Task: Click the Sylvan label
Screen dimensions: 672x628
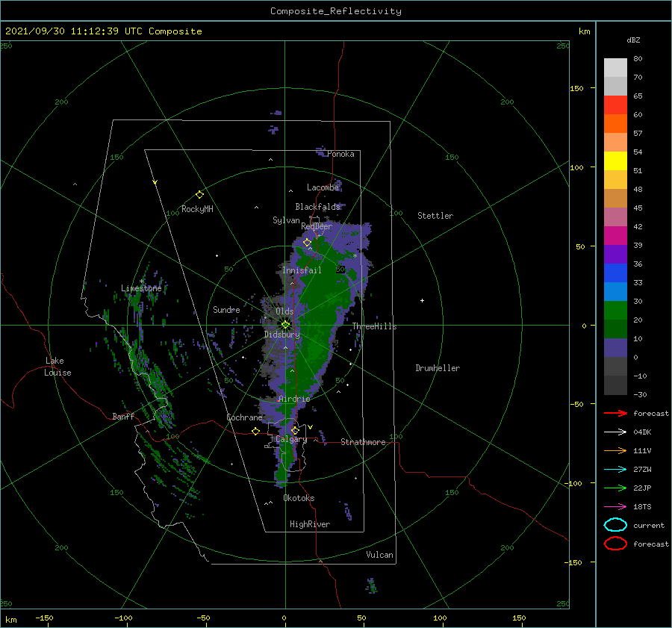Action: pyautogui.click(x=286, y=220)
